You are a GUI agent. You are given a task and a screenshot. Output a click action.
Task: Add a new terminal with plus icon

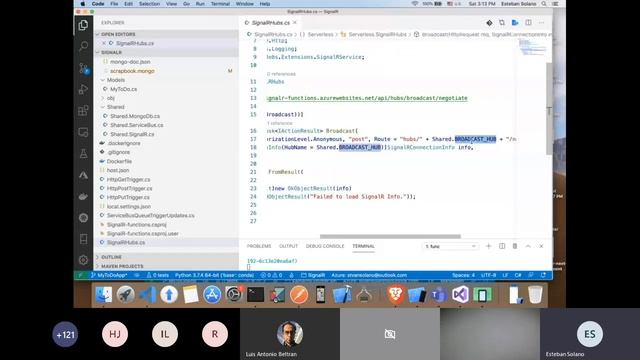489,246
